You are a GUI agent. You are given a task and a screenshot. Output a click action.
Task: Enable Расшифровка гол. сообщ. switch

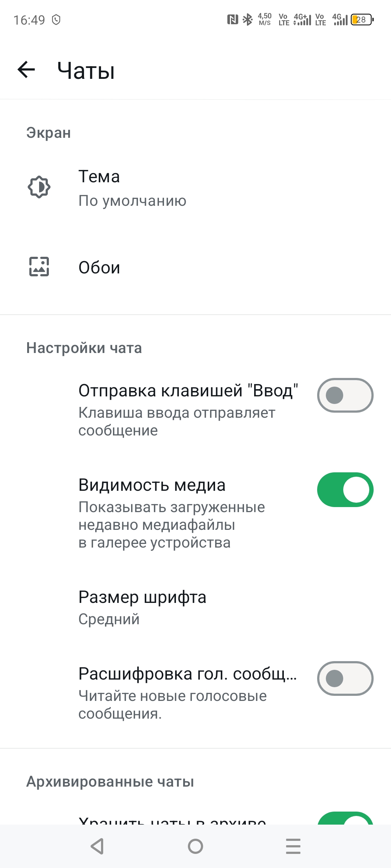pyautogui.click(x=345, y=678)
